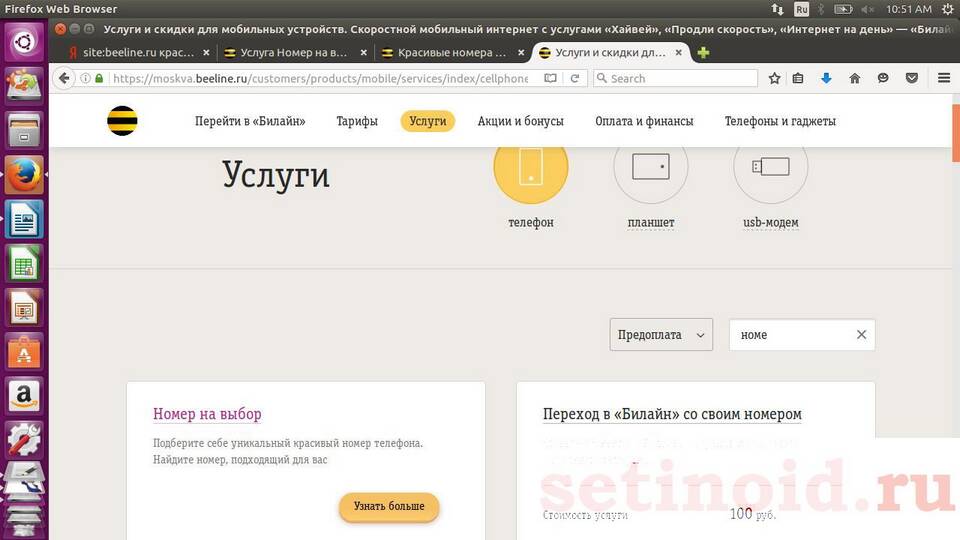Open Акции и бонусы menu item

click(520, 121)
